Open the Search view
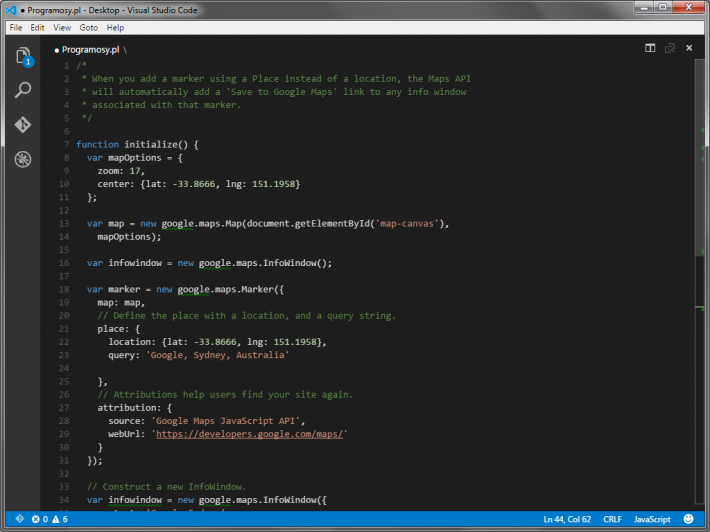 23,90
